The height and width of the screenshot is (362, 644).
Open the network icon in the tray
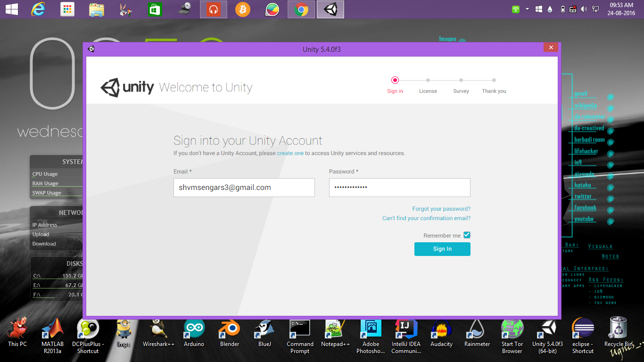595,9
